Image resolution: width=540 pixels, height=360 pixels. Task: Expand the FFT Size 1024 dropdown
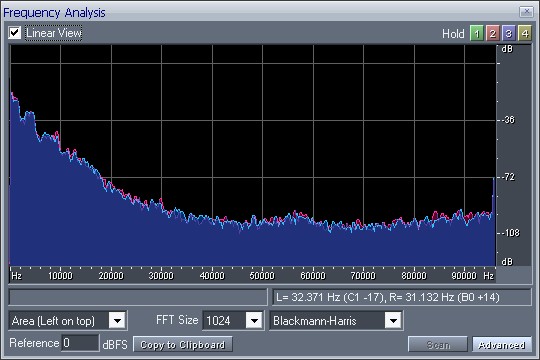[x=254, y=321]
